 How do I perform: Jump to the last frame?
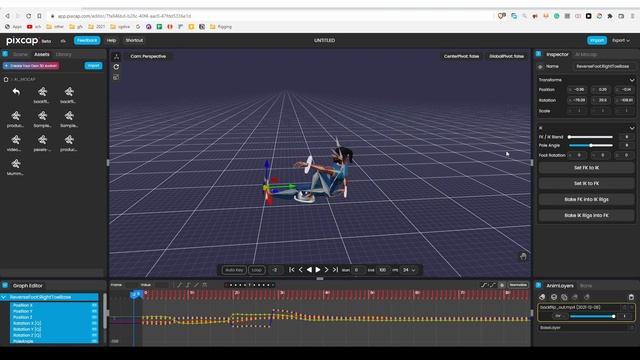pos(335,270)
